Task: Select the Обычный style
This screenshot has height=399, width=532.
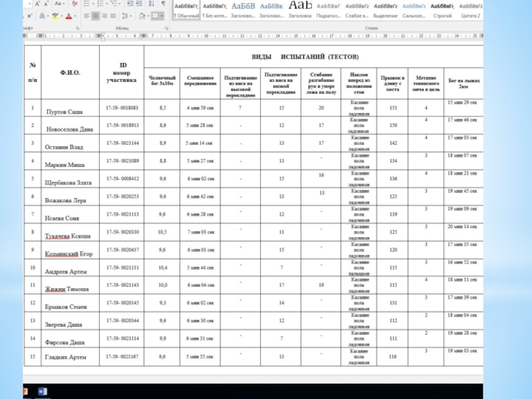Action: pos(187,9)
